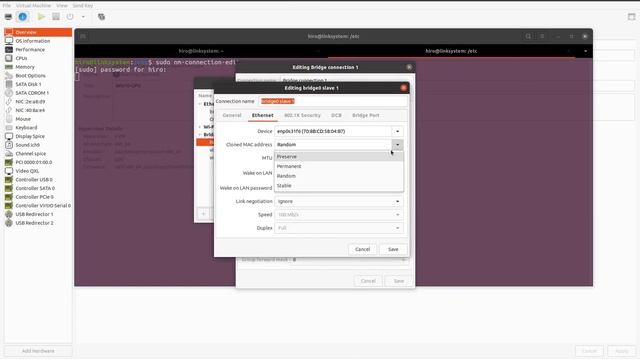Choose Preserve from MAC address list
Screen dimensions: 640x360
339,157
